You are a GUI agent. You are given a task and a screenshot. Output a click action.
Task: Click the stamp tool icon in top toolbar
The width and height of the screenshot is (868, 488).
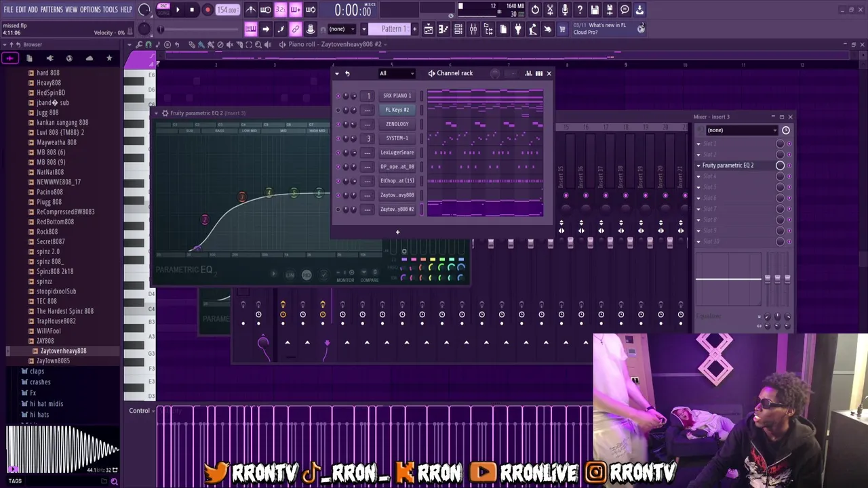pos(310,29)
